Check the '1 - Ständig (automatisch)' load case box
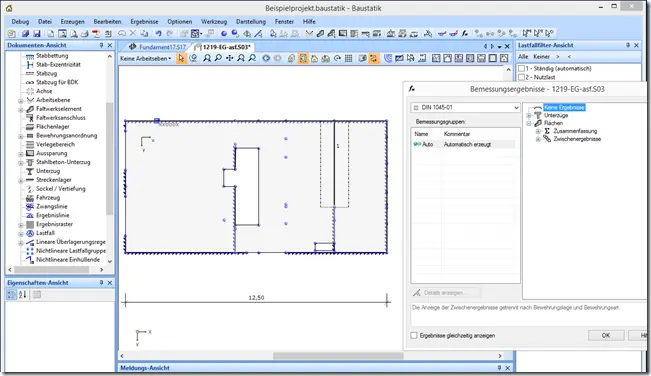Viewport: 651px width, 376px height. [x=521, y=68]
